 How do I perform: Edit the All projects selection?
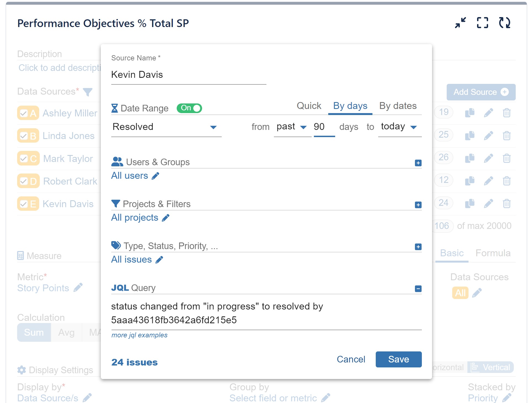(166, 218)
